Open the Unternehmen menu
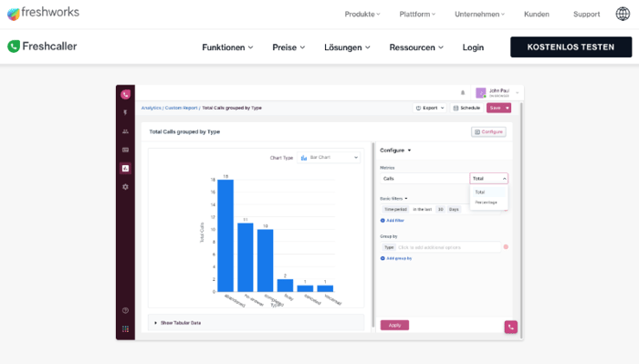Viewport: 639px width, 364px height. [x=479, y=15]
